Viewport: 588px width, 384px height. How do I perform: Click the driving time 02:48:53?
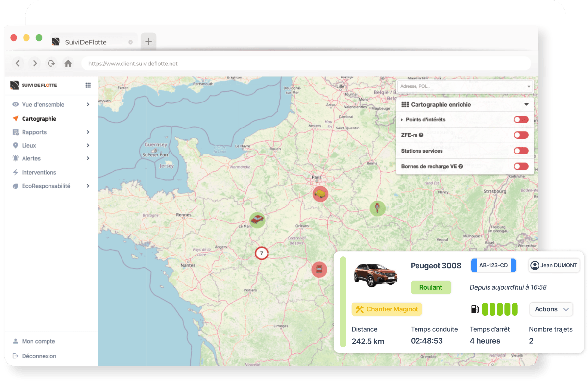point(427,341)
